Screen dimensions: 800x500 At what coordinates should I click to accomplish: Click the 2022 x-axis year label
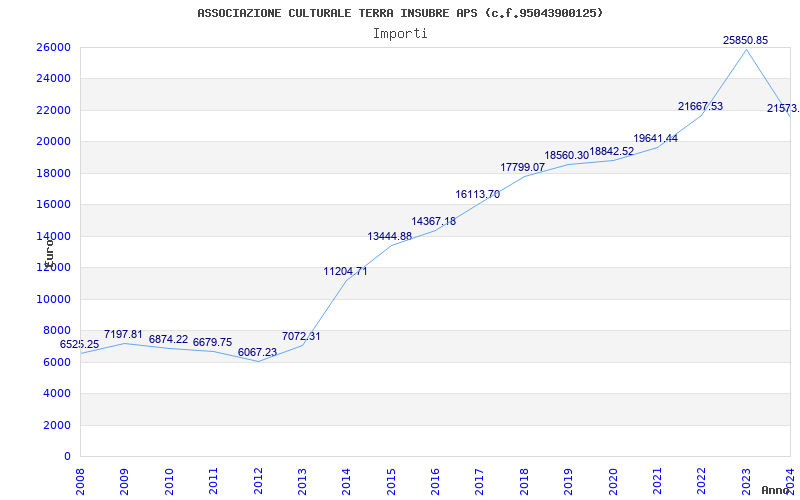[x=702, y=481]
